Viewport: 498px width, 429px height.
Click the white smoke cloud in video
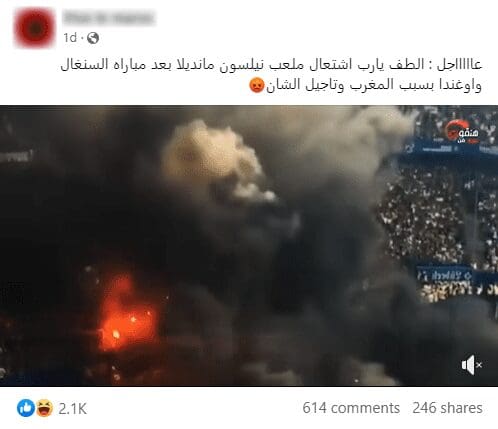[213, 160]
